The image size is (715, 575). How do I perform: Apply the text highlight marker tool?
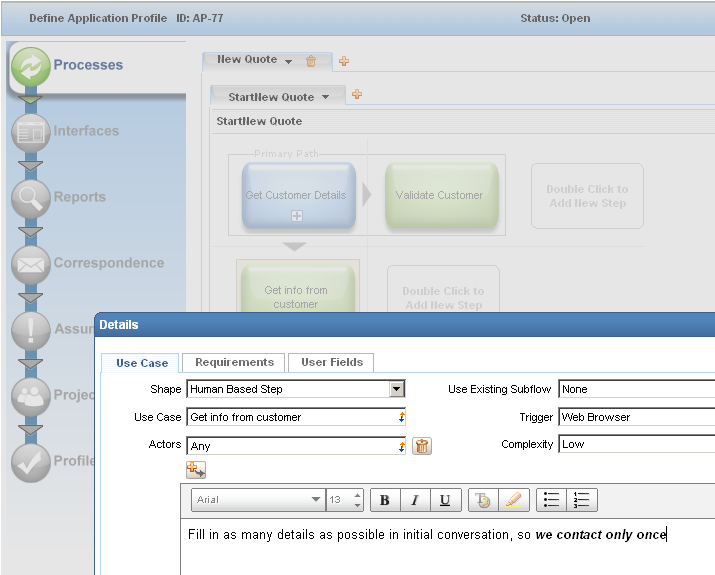tap(514, 500)
